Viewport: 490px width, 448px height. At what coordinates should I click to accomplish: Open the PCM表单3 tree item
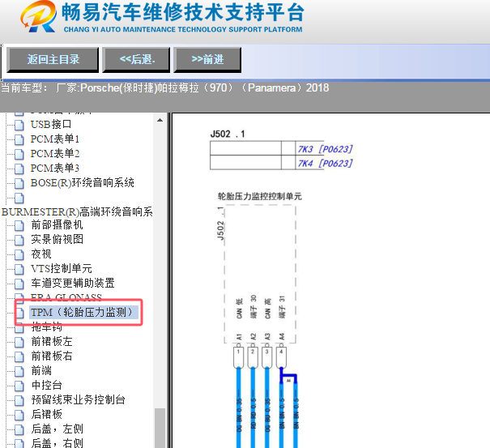(x=55, y=169)
